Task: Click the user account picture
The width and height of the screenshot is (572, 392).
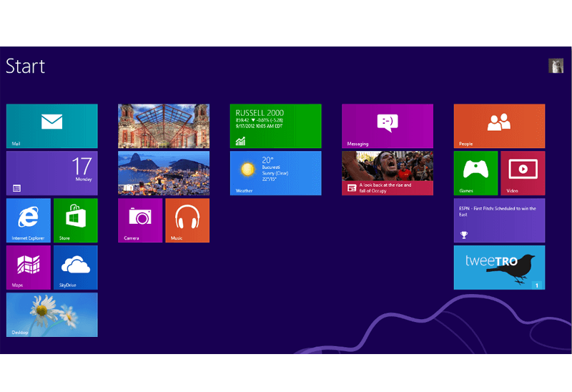Action: [556, 66]
